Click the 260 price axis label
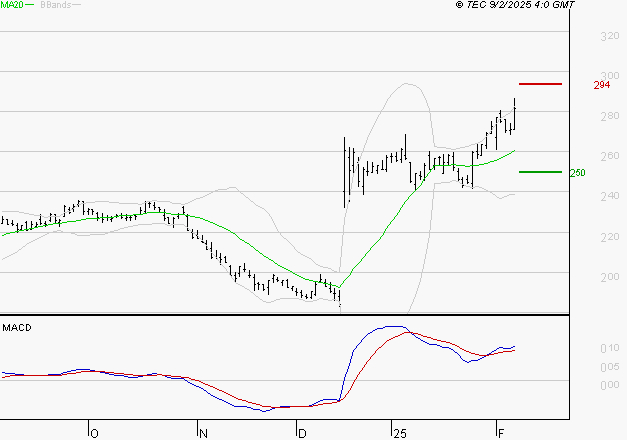The width and height of the screenshot is (627, 440). coord(610,156)
